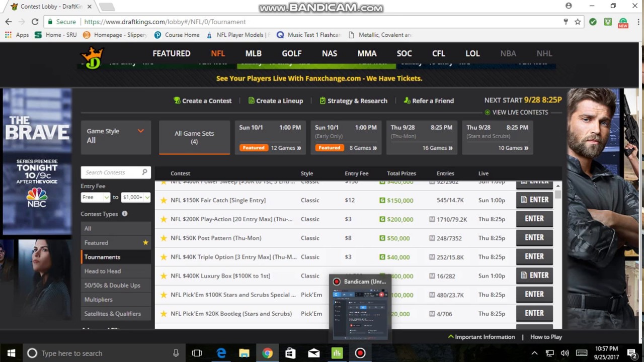The height and width of the screenshot is (362, 644).
Task: Bookmark this page with the star icon
Action: tap(578, 22)
